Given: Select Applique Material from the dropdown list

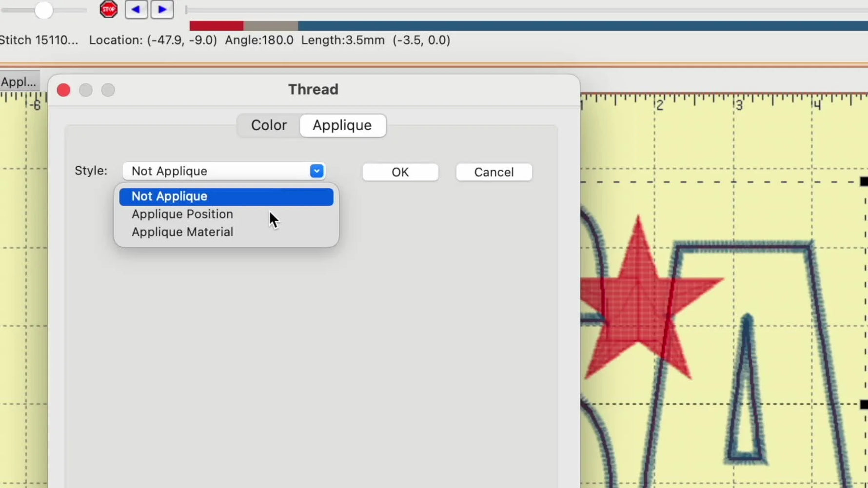Looking at the screenshot, I should (182, 232).
